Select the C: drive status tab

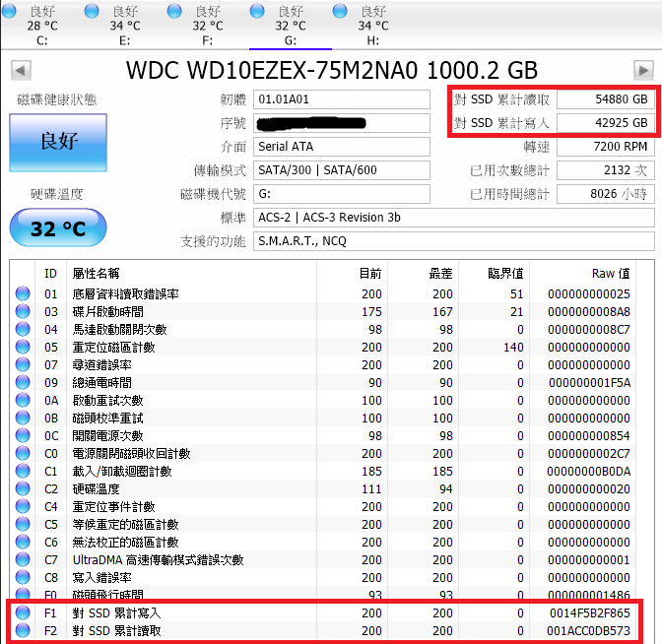click(x=41, y=25)
